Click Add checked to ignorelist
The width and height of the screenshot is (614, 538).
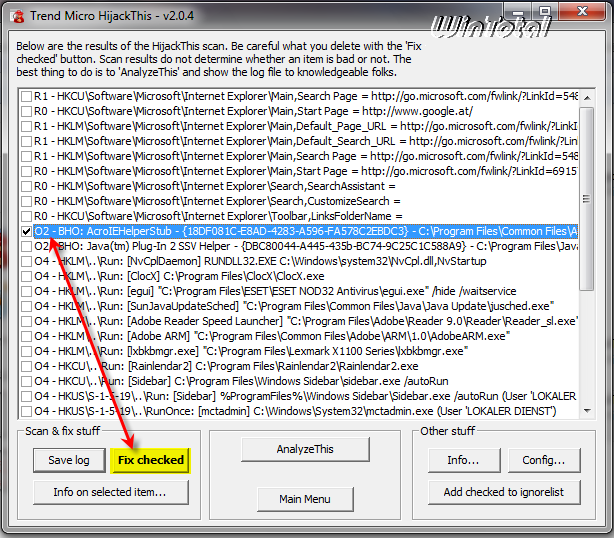[504, 492]
